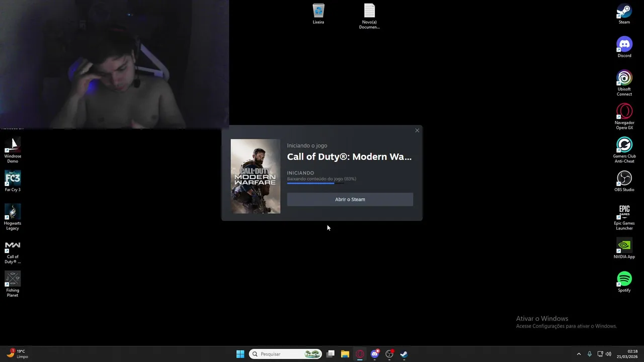The width and height of the screenshot is (644, 362).
Task: Select the Lixeira recycle bin icon
Action: click(x=318, y=14)
